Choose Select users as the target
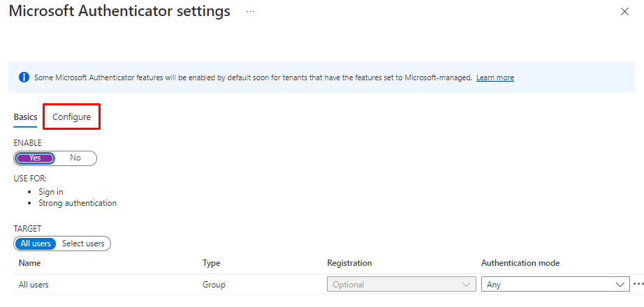644x307 pixels. 83,244
